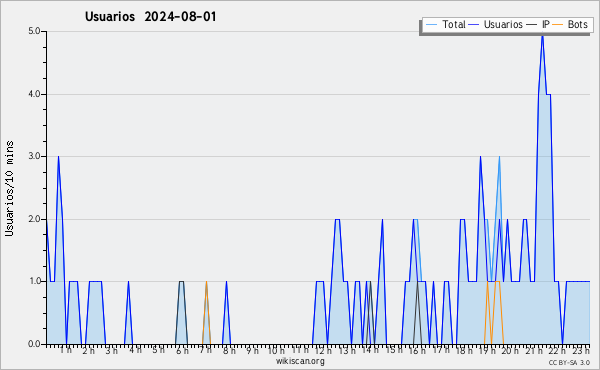The height and width of the screenshot is (370, 600).
Task: Click the y-axis value 5.0
Action: coord(34,31)
